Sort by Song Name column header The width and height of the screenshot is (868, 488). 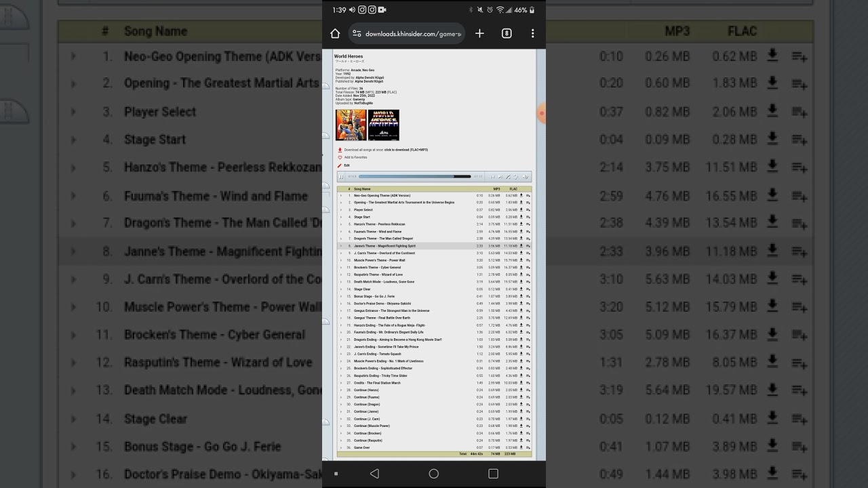pyautogui.click(x=362, y=189)
